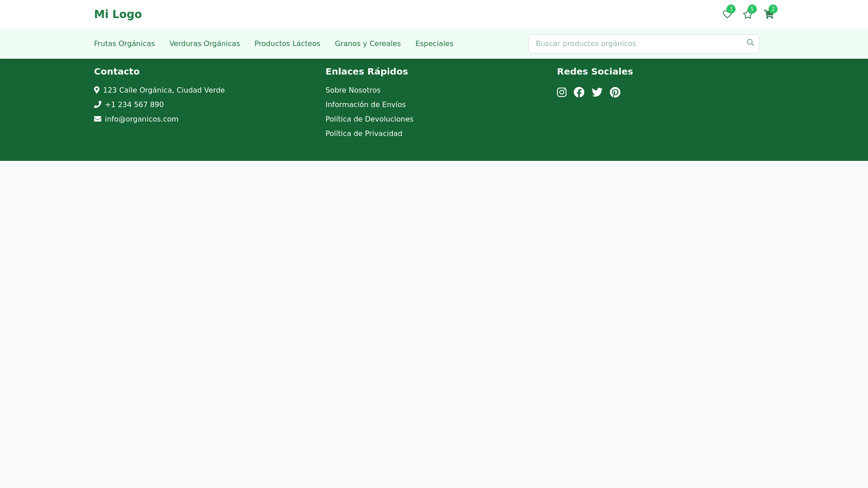Viewport: 868px width, 488px height.
Task: Open the Sobre Nosotros link
Action: [x=353, y=90]
